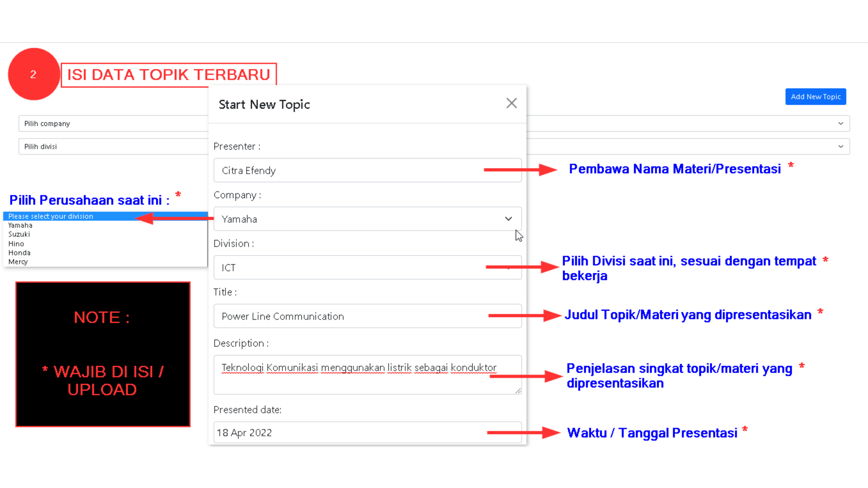Close the Start New Topic dialog
Screen dimensions: 868x488
512,103
